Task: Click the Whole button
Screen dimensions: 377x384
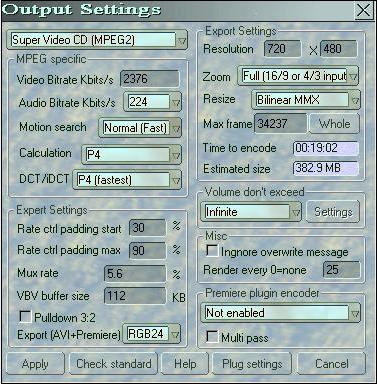Action: [335, 124]
